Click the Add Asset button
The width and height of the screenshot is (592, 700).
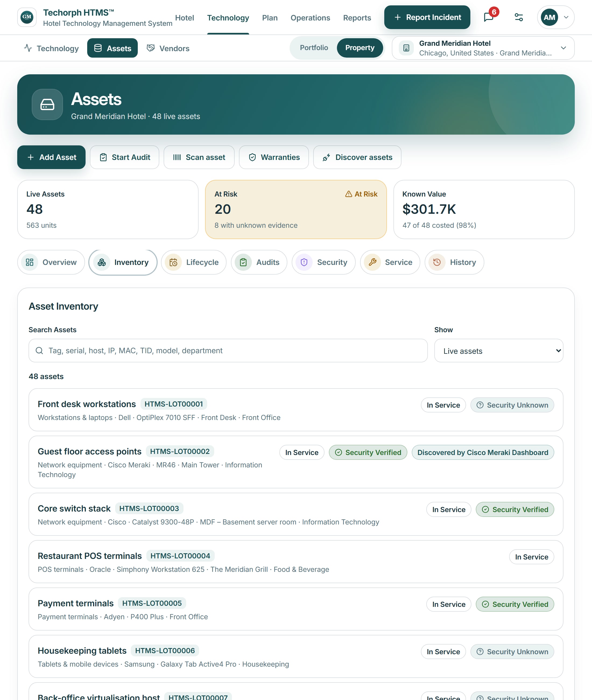click(x=51, y=157)
